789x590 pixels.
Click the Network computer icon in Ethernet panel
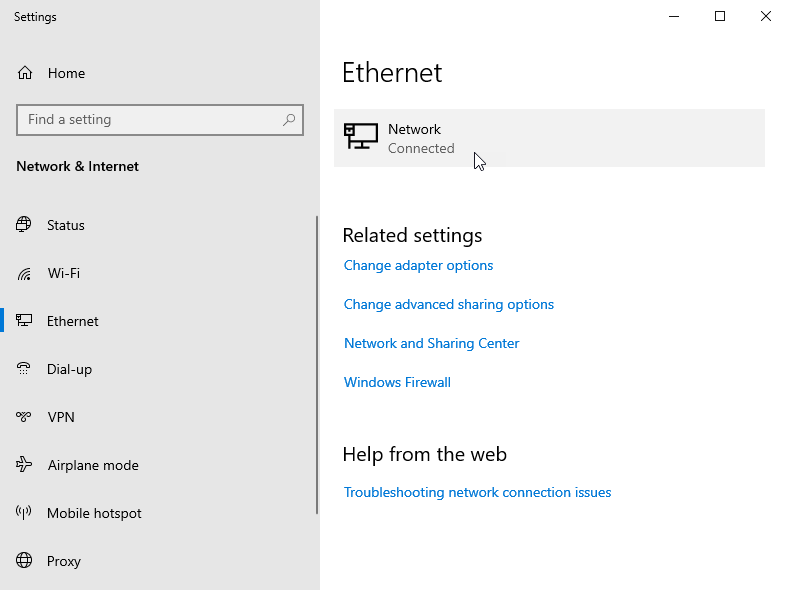pyautogui.click(x=361, y=136)
